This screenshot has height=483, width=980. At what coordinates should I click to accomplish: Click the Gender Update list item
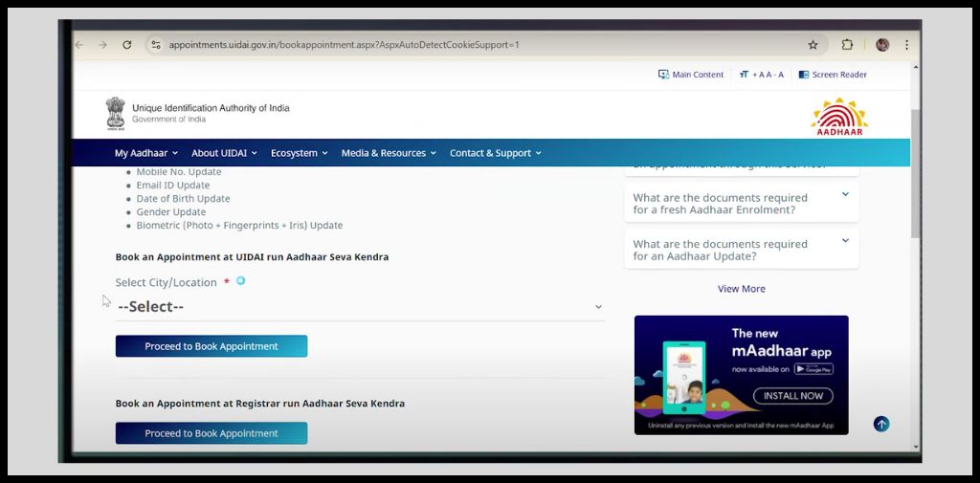pyautogui.click(x=171, y=212)
